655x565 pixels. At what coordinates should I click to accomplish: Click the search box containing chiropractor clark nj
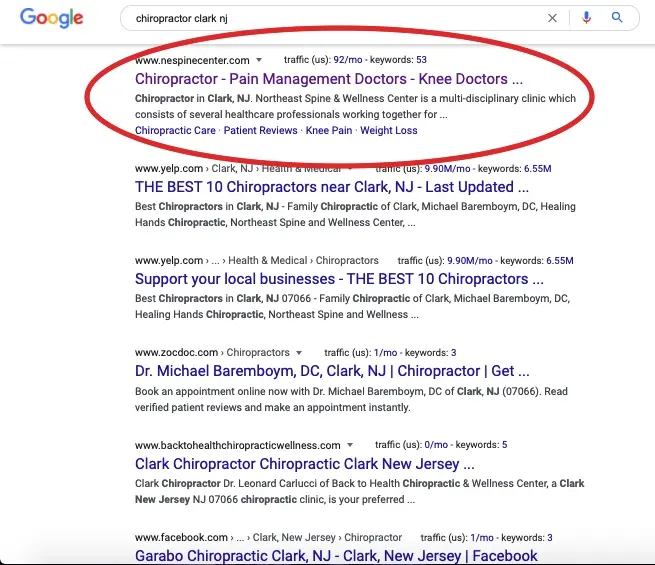point(334,18)
